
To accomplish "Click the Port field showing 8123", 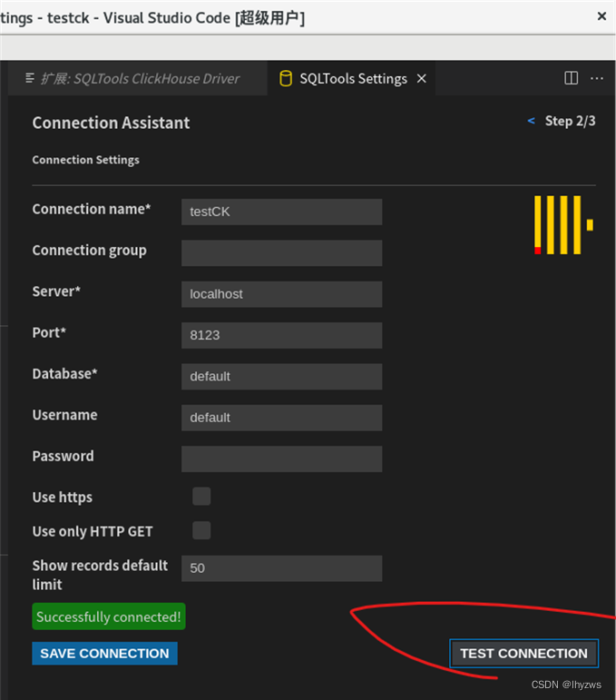I will [x=282, y=335].
